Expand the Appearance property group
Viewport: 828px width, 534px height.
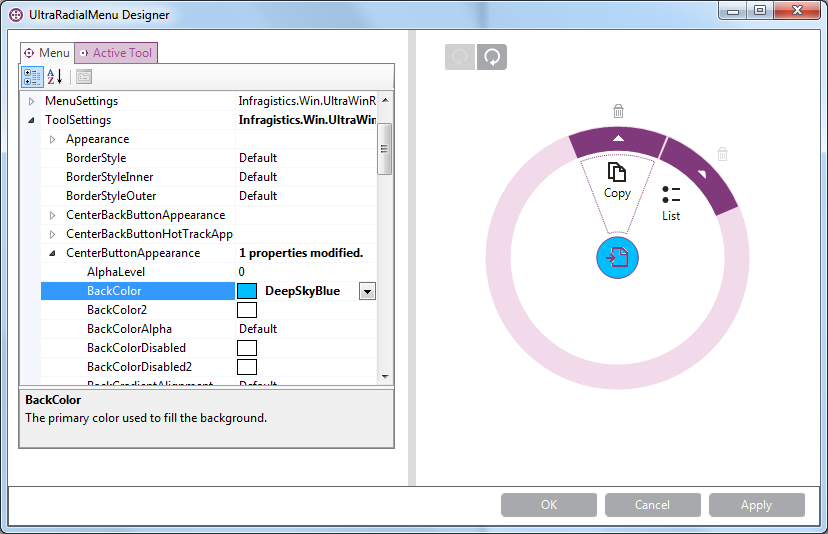tap(52, 139)
